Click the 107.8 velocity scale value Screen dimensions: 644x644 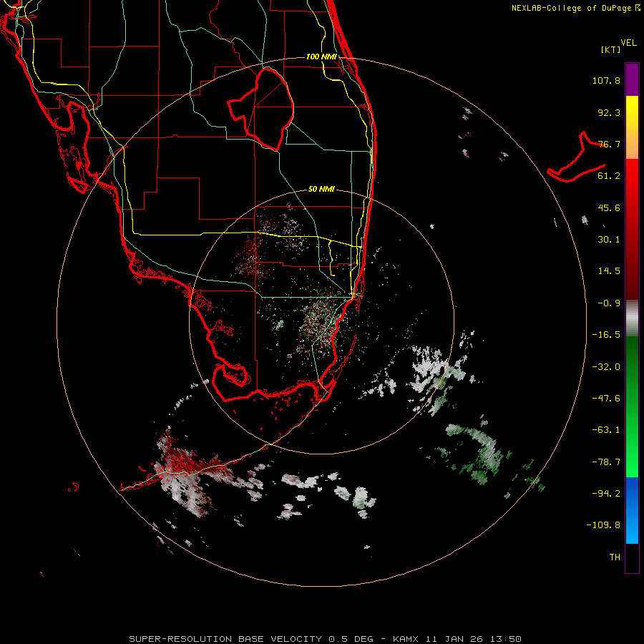click(x=606, y=80)
